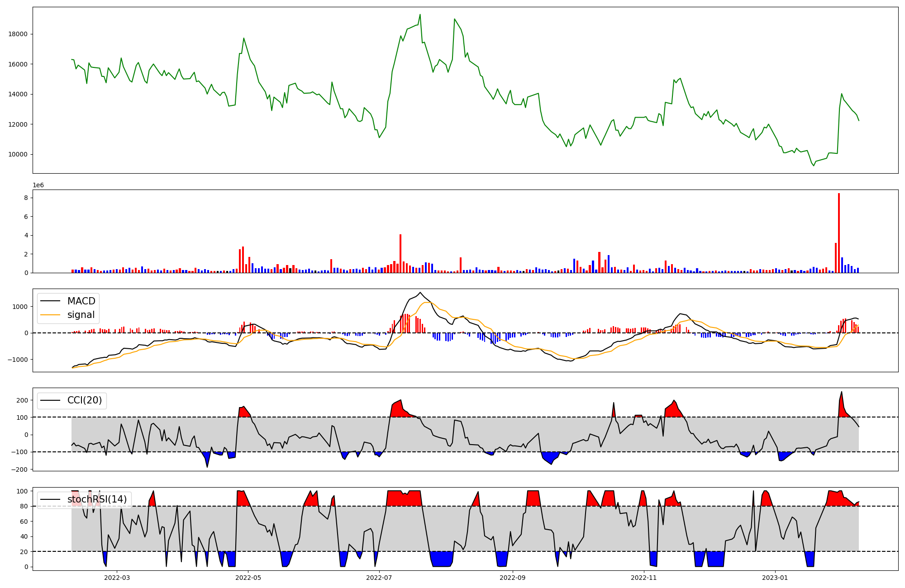905x588 pixels.
Task: Click the stochRSI(14) legend label
Action: click(x=97, y=499)
